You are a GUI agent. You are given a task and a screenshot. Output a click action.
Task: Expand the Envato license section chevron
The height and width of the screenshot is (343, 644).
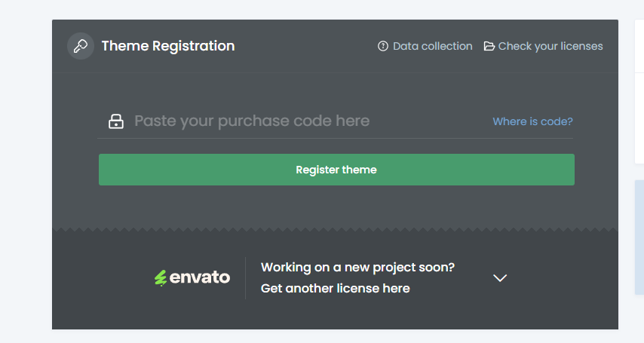pyautogui.click(x=500, y=278)
